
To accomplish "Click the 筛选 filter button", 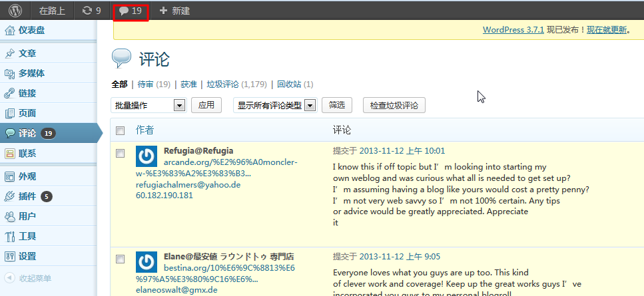I will [x=337, y=105].
